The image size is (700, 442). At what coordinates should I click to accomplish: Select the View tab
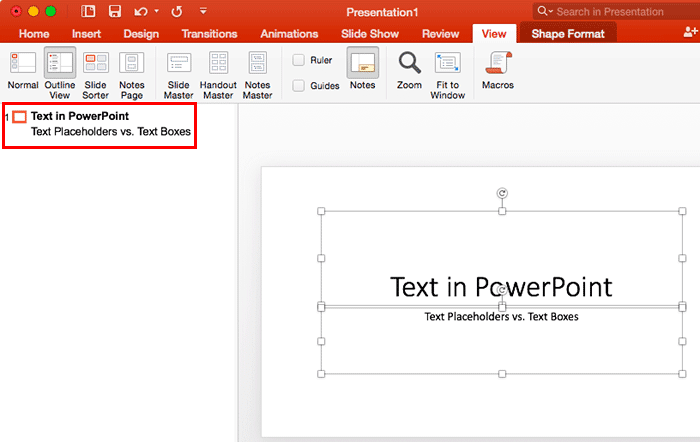pos(494,34)
